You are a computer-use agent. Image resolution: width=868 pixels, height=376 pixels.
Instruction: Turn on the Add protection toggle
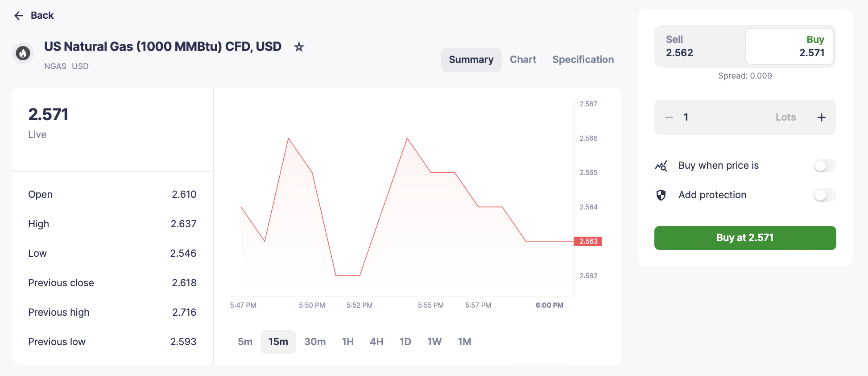tap(825, 195)
